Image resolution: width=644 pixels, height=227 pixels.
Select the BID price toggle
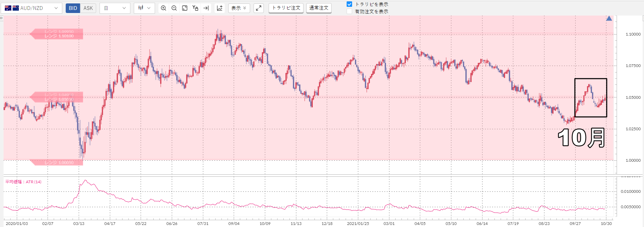click(73, 8)
